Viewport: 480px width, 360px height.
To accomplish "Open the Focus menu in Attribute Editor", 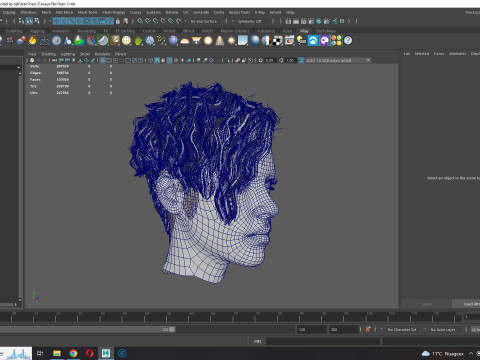I will click(x=439, y=54).
